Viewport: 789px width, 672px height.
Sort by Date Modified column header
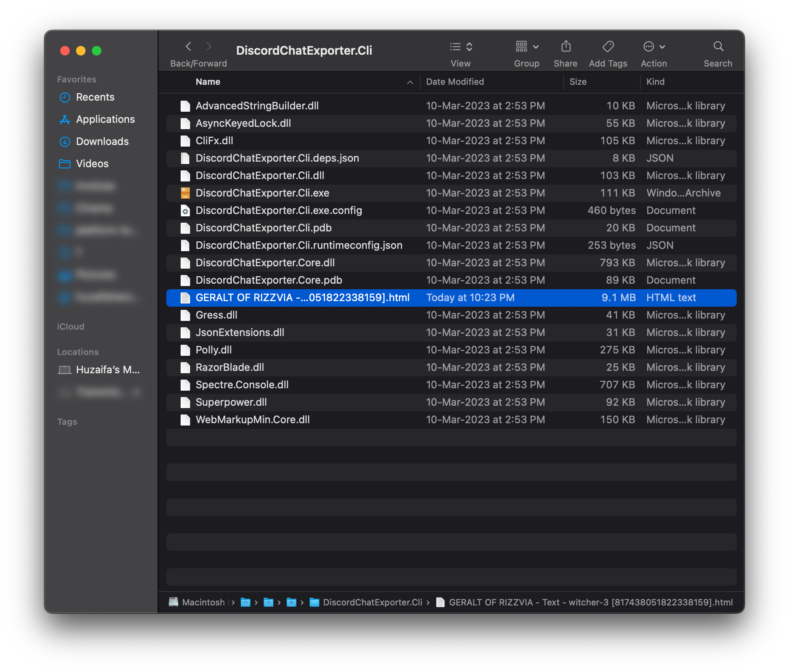pyautogui.click(x=455, y=82)
